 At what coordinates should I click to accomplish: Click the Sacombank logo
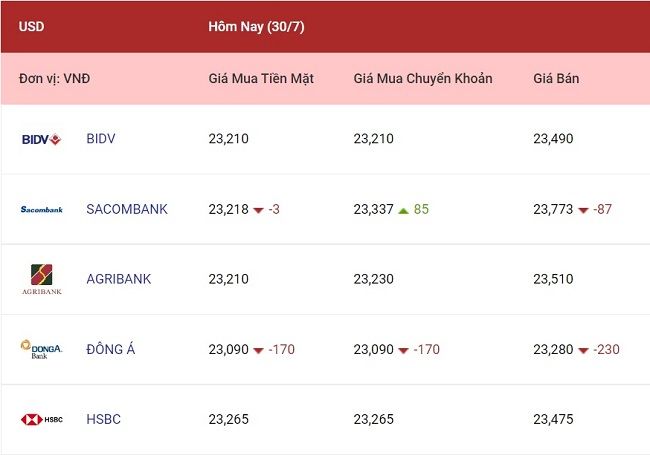coord(41,210)
